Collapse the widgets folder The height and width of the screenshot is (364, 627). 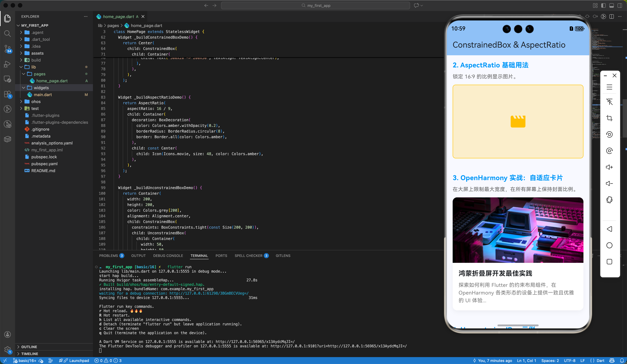pos(41,88)
